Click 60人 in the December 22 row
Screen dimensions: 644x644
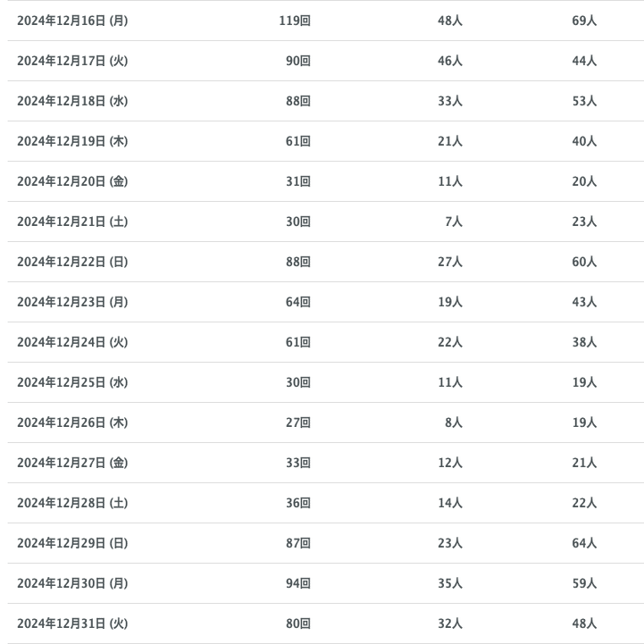click(x=584, y=262)
